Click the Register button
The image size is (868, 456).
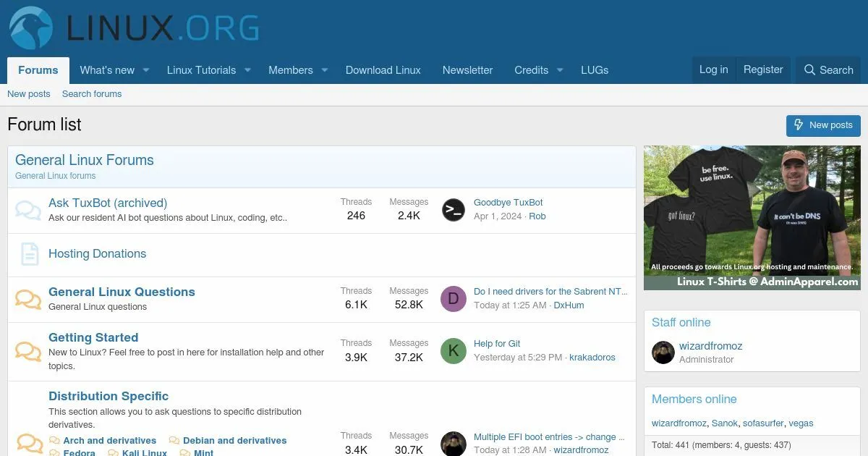coord(763,69)
